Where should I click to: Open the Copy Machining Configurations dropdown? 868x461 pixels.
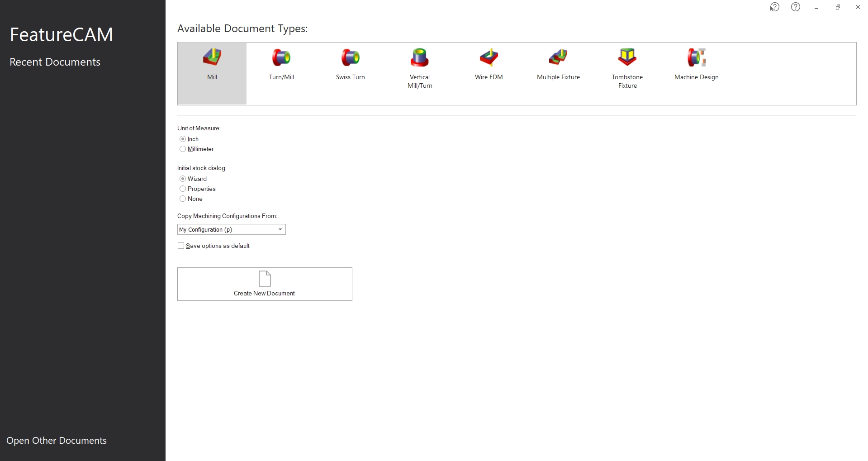point(280,229)
